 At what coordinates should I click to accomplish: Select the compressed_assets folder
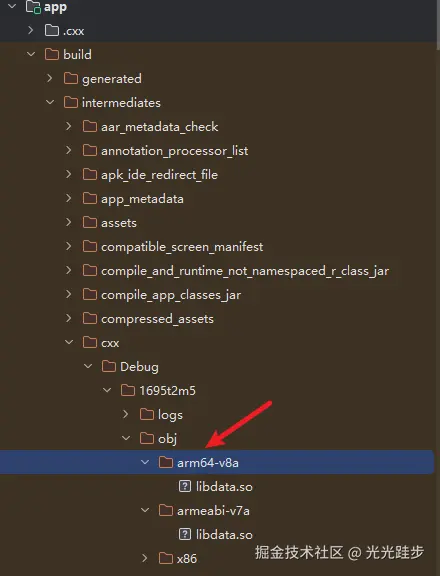pyautogui.click(x=157, y=318)
